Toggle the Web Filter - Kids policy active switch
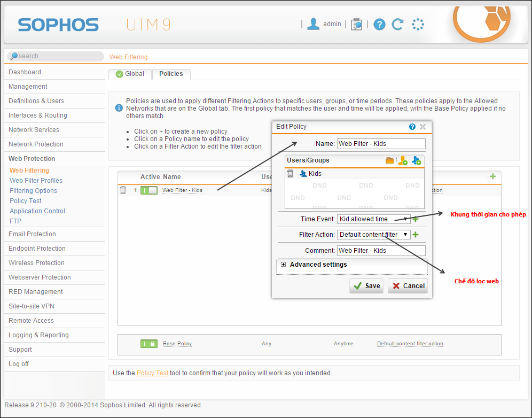This screenshot has width=532, height=418. tap(149, 190)
